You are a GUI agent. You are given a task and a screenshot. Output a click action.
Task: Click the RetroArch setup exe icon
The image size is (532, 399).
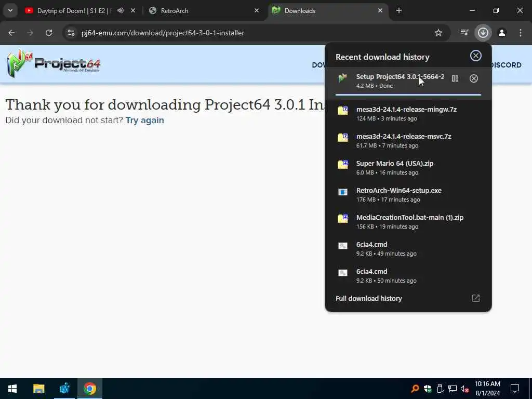pos(343,192)
